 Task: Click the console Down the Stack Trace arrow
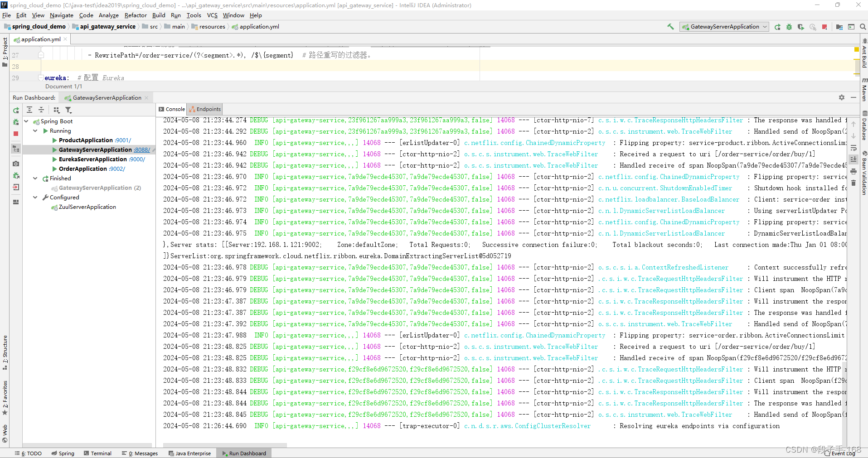[853, 136]
